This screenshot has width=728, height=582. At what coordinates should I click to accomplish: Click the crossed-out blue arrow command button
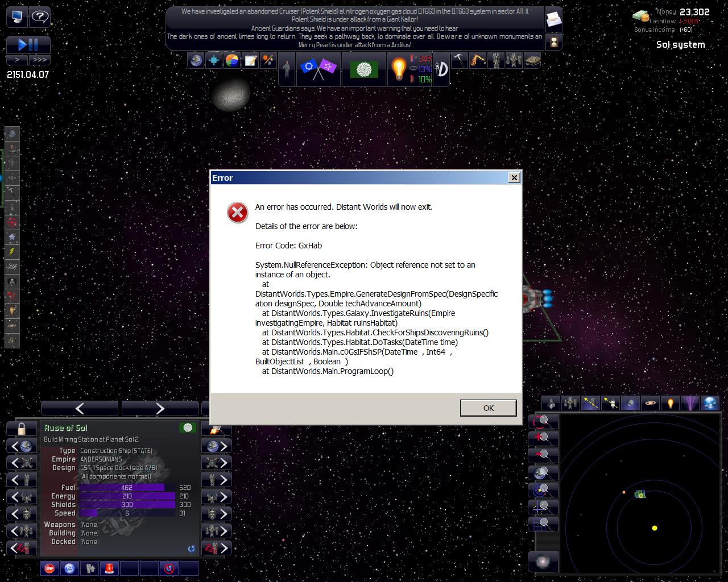pos(169,568)
